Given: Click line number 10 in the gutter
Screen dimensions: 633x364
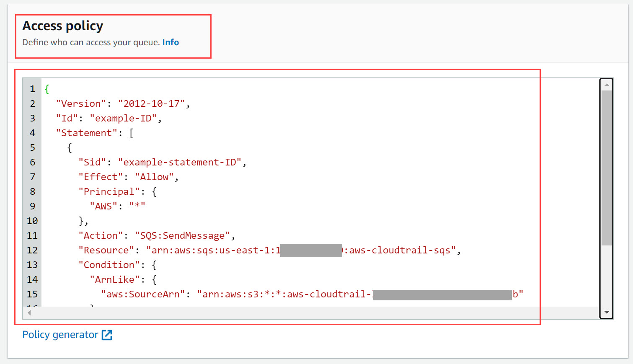Looking at the screenshot, I should click(x=32, y=221).
